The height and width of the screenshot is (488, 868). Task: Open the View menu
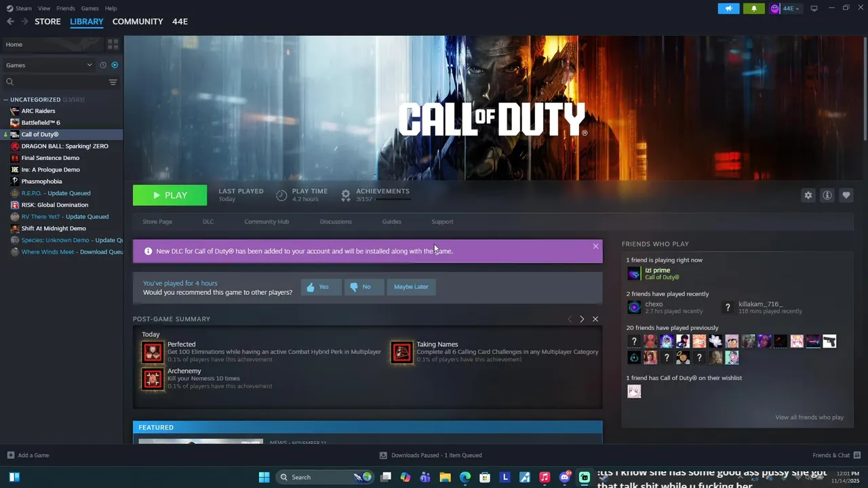44,8
